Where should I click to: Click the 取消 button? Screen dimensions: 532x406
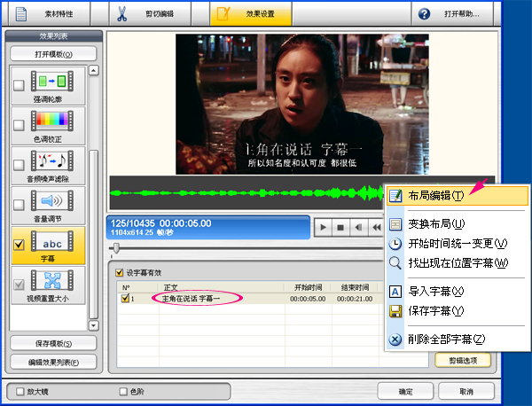coord(466,392)
